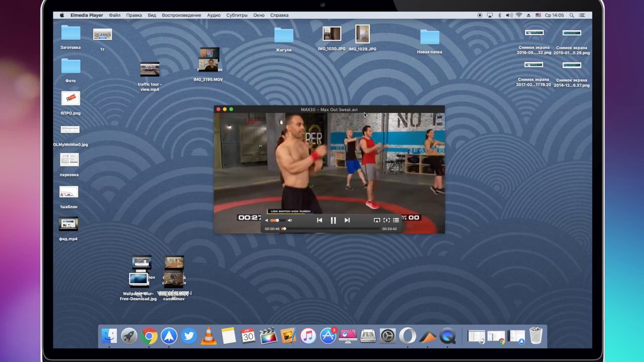
Task: Open CleanMyMac pink monitor icon in Dock
Action: [x=348, y=336]
